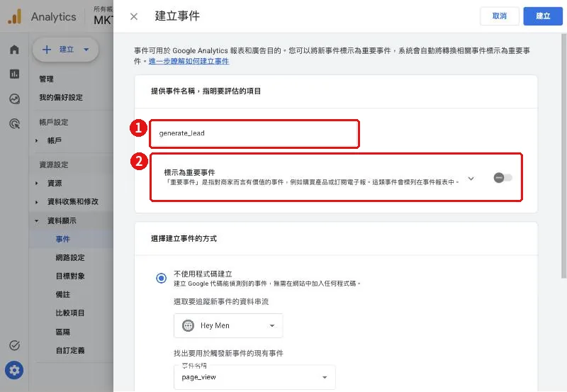
Task: Click the MKT property selector in header
Action: click(x=103, y=16)
